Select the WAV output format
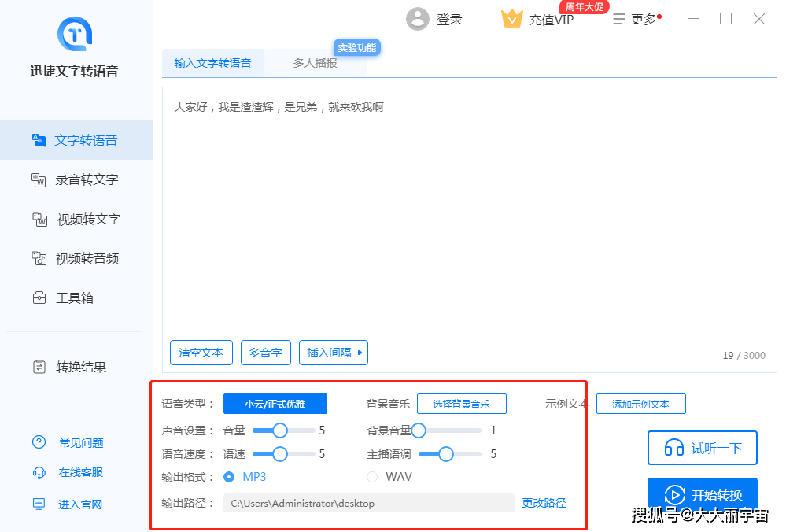 click(x=372, y=477)
